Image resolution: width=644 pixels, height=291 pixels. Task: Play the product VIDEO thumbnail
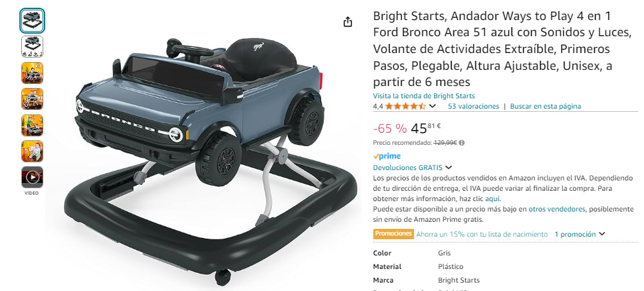point(32,177)
